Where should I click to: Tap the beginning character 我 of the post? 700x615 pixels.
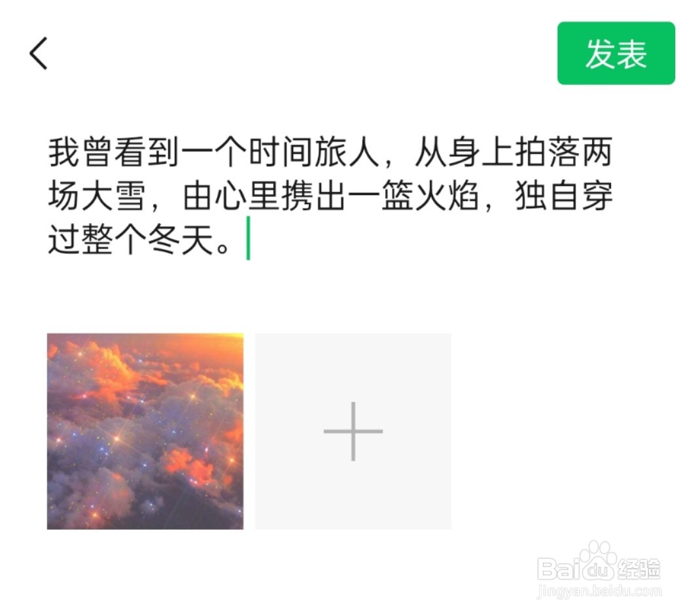(x=64, y=152)
